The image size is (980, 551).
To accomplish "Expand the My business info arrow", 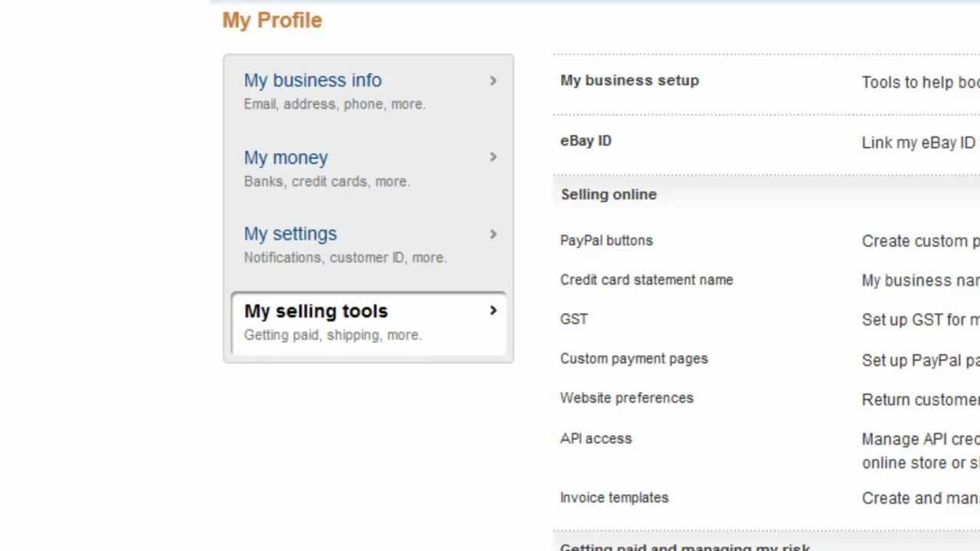I will click(493, 80).
